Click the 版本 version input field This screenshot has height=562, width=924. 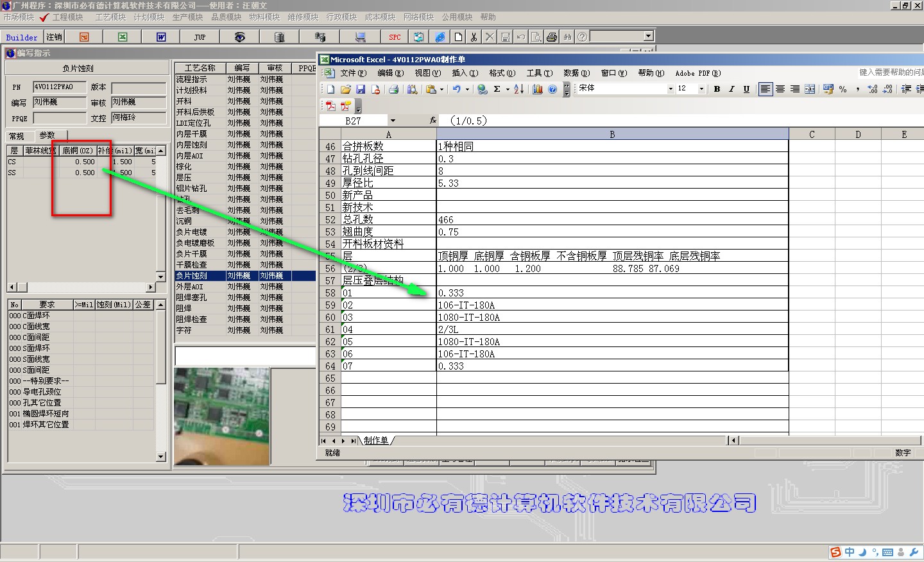pyautogui.click(x=139, y=88)
